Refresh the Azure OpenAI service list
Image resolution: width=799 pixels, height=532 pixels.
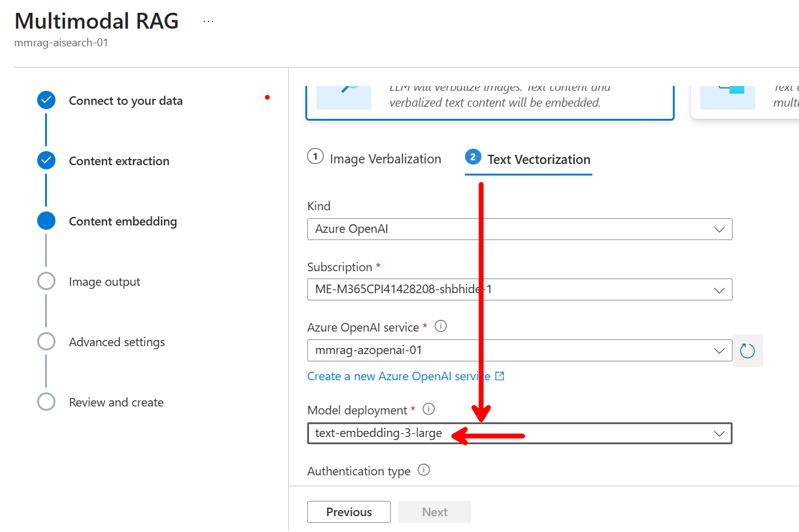click(x=747, y=351)
